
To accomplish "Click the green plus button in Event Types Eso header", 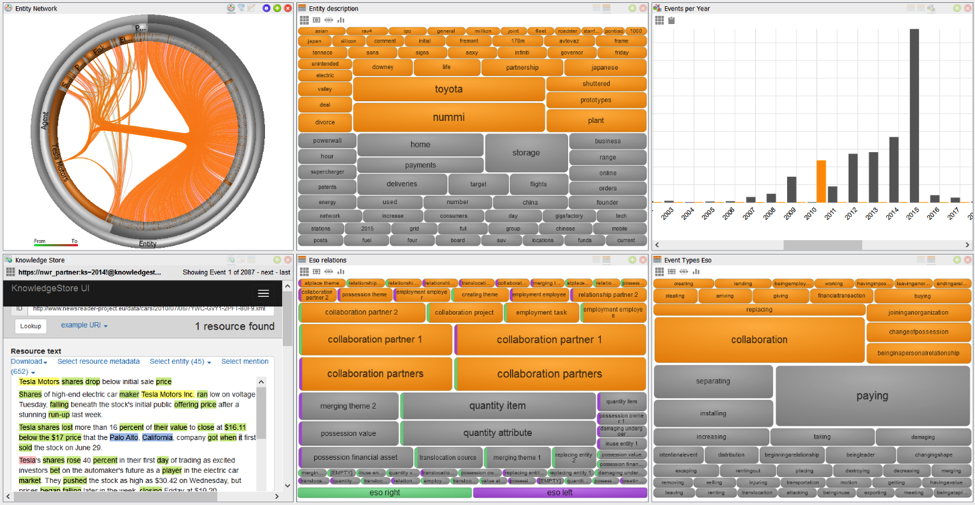I will pos(956,259).
